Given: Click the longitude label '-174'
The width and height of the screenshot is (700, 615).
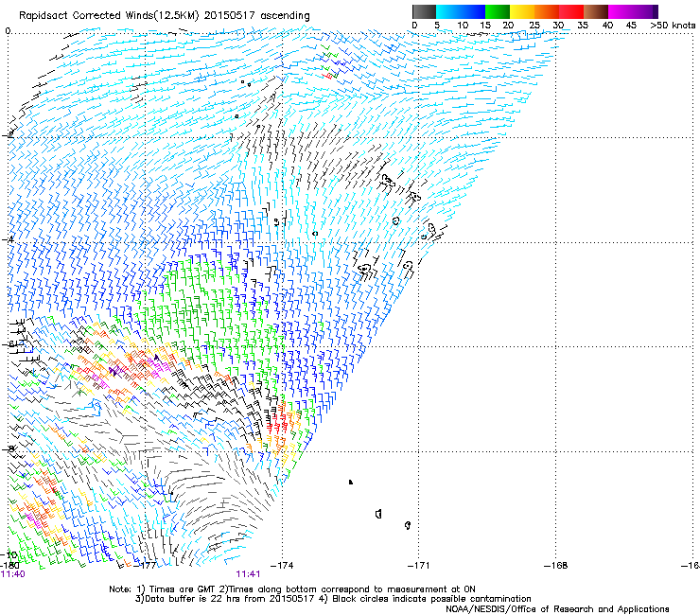Looking at the screenshot, I should tap(283, 566).
